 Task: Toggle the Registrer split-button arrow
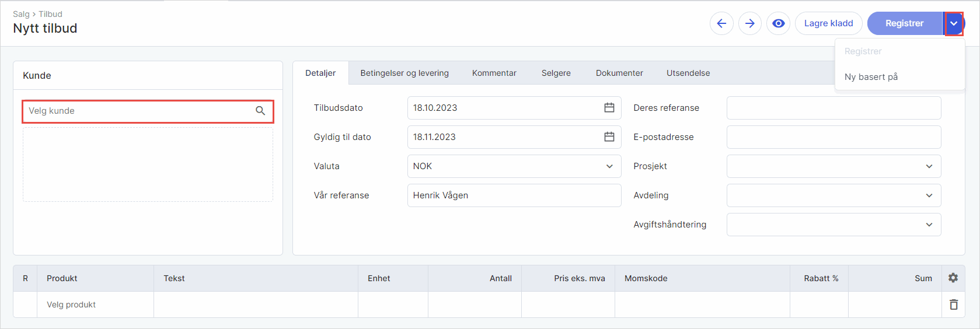pos(954,23)
